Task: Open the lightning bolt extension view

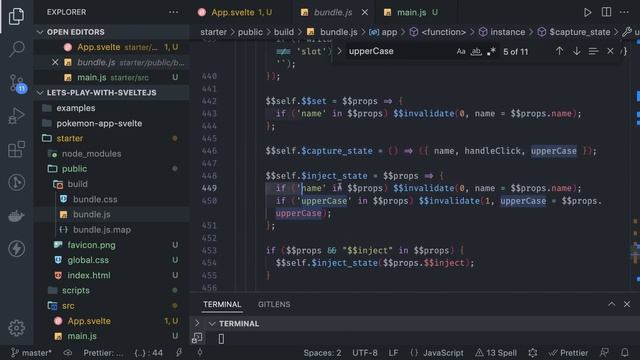Action: point(16,249)
